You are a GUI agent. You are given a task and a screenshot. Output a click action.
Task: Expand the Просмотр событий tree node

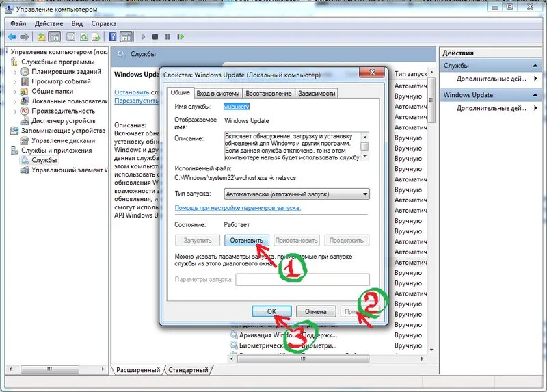pos(14,82)
